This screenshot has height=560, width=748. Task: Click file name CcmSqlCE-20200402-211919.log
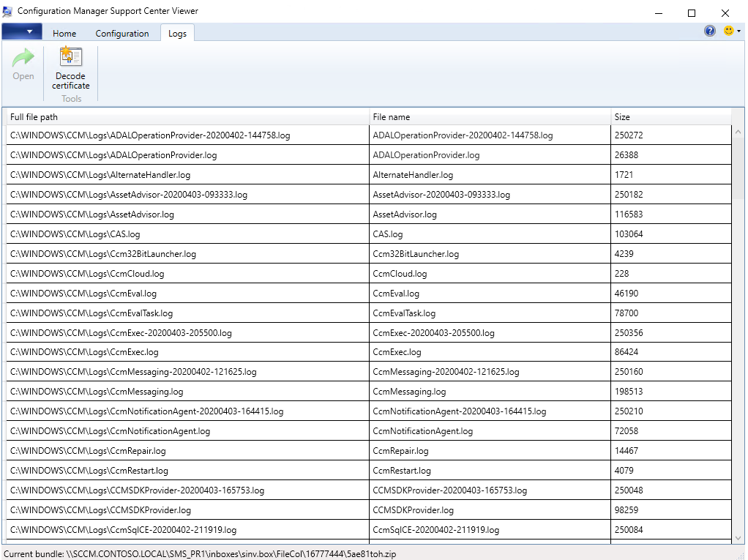click(x=436, y=530)
